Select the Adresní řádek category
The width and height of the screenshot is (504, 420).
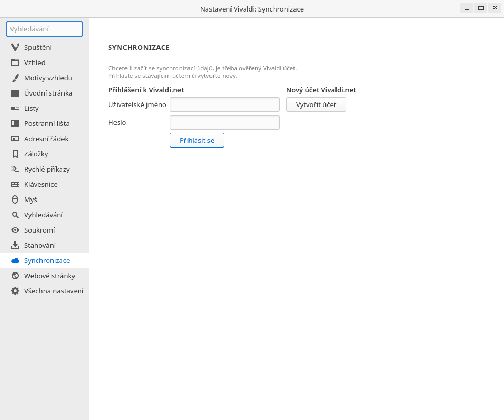coord(44,139)
